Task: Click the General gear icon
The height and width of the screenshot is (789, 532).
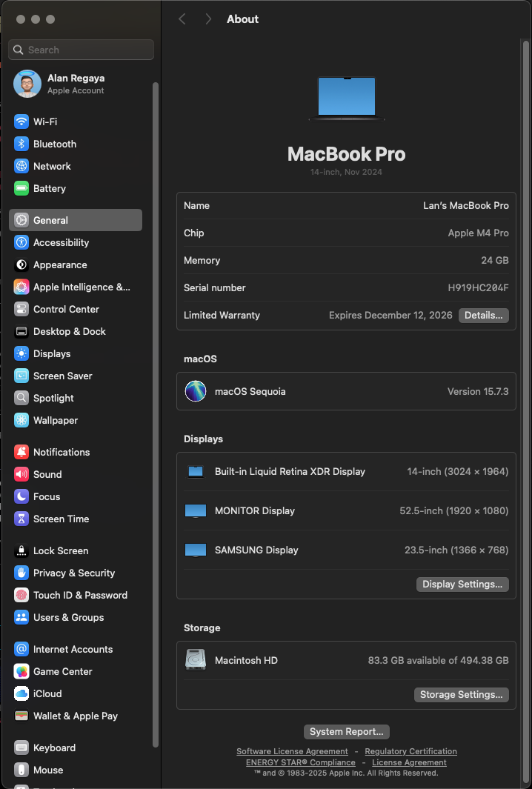Action: point(21,220)
